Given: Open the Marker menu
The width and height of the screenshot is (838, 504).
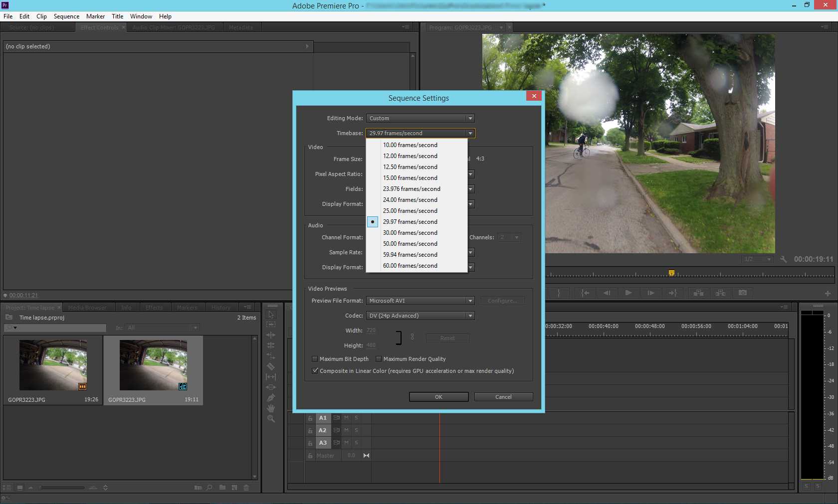Looking at the screenshot, I should click(95, 16).
